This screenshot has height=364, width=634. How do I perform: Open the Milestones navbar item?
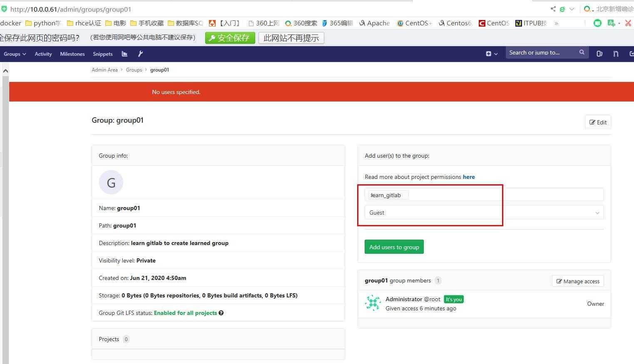point(72,54)
